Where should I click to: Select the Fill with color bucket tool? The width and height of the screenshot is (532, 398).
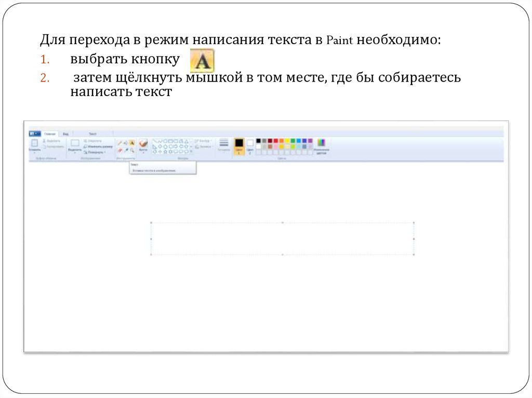point(126,143)
